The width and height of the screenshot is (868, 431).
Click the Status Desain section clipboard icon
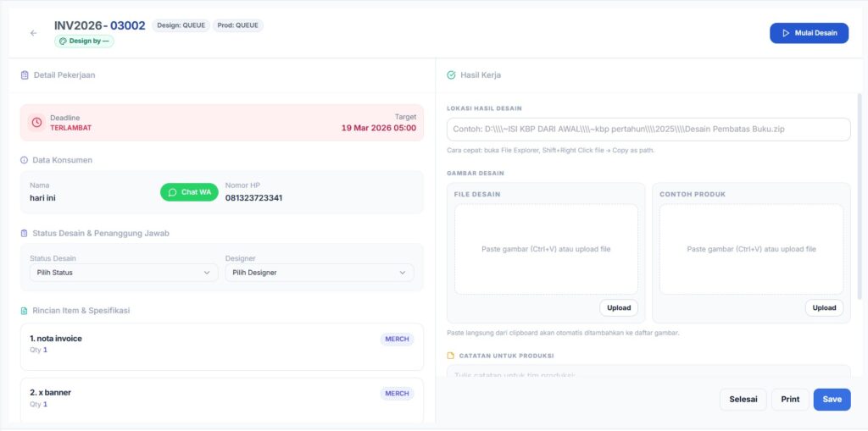pos(25,234)
